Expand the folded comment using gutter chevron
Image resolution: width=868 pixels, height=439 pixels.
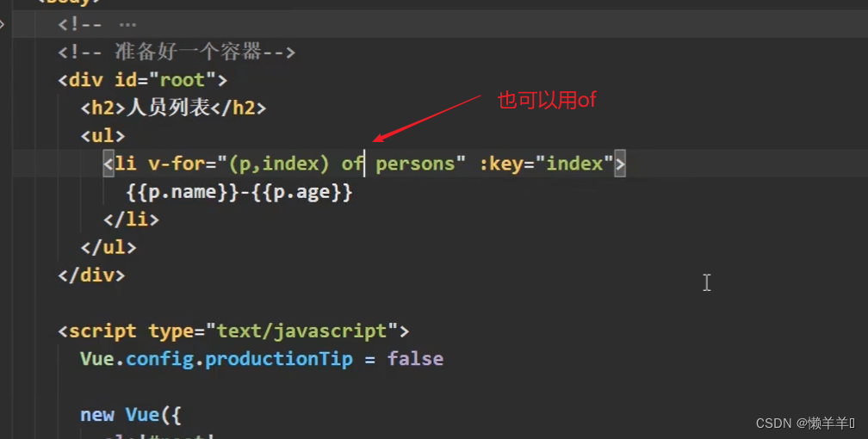(3, 24)
